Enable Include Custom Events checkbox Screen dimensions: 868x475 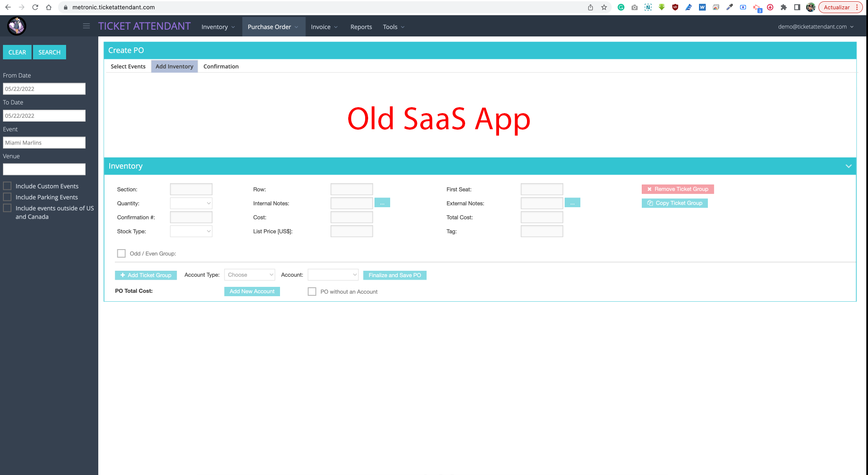(x=7, y=186)
